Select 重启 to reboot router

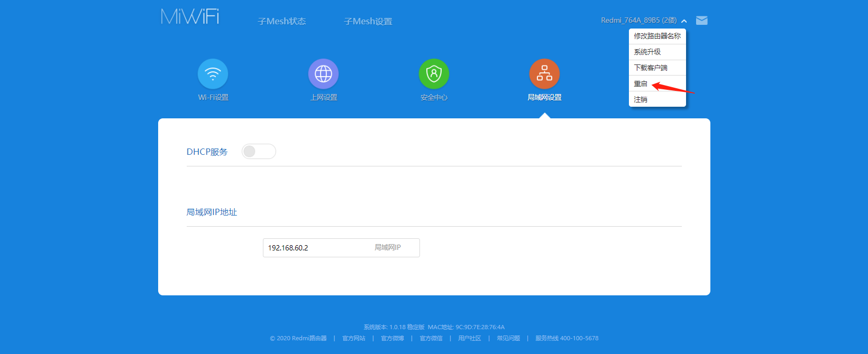coord(657,83)
